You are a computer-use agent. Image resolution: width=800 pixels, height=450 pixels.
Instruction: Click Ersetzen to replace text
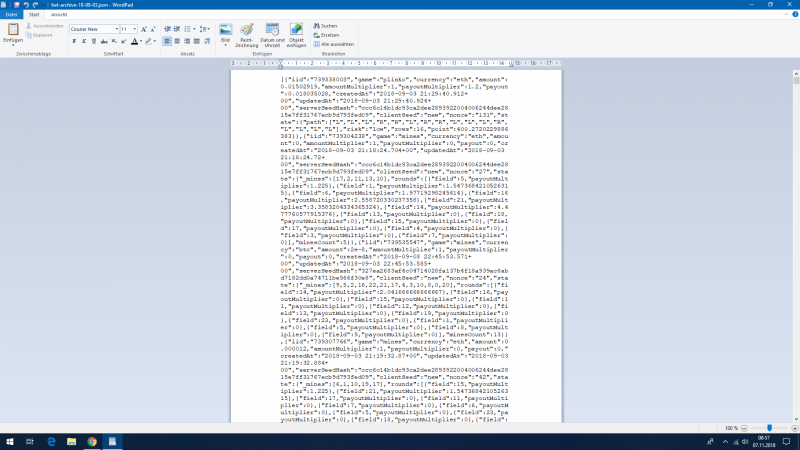(327, 35)
